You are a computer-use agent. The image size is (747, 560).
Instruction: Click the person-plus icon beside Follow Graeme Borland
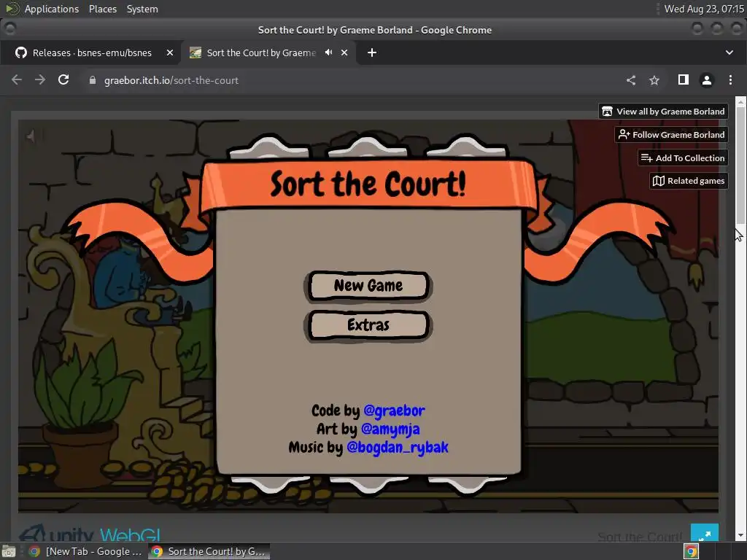click(624, 135)
